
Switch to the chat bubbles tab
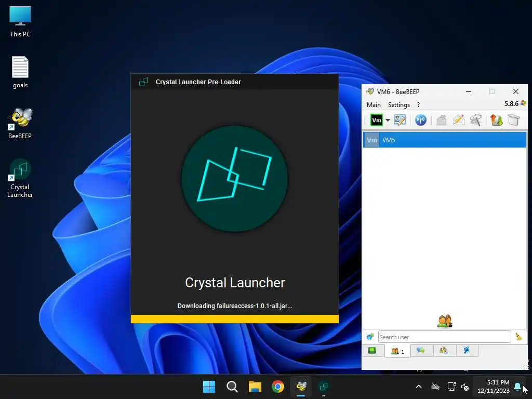(x=421, y=351)
